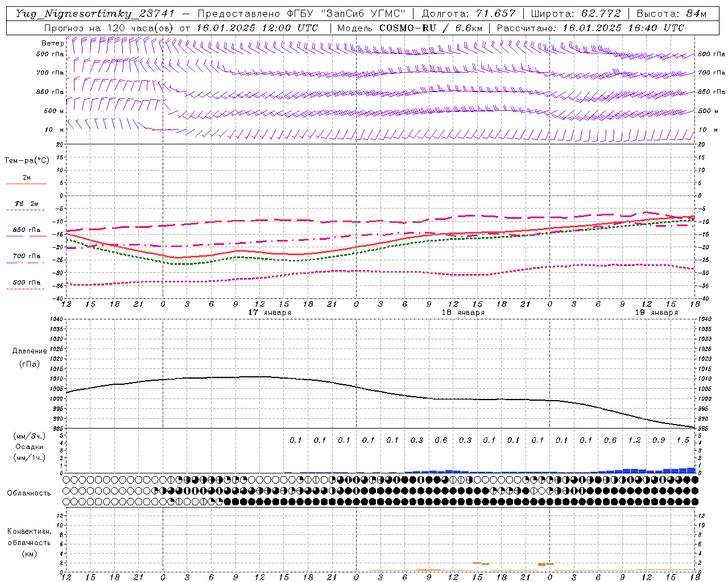Click the station name Yug_Nignesortimky_23741
Image resolution: width=728 pixels, height=582 pixels.
[95, 14]
